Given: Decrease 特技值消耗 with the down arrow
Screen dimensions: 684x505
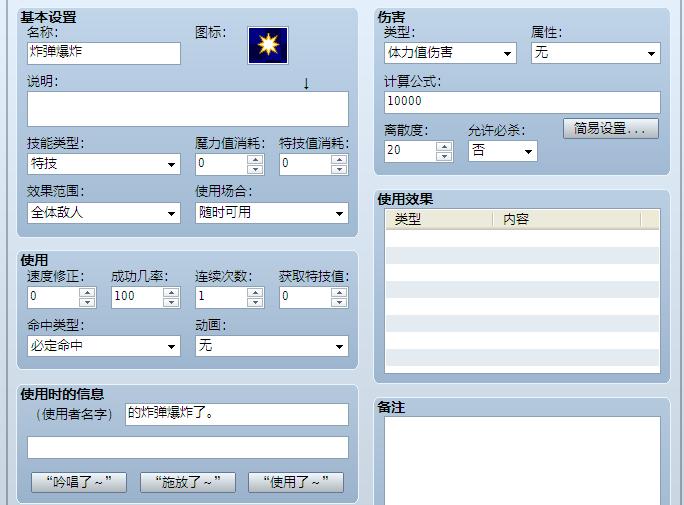Looking at the screenshot, I should [339, 169].
